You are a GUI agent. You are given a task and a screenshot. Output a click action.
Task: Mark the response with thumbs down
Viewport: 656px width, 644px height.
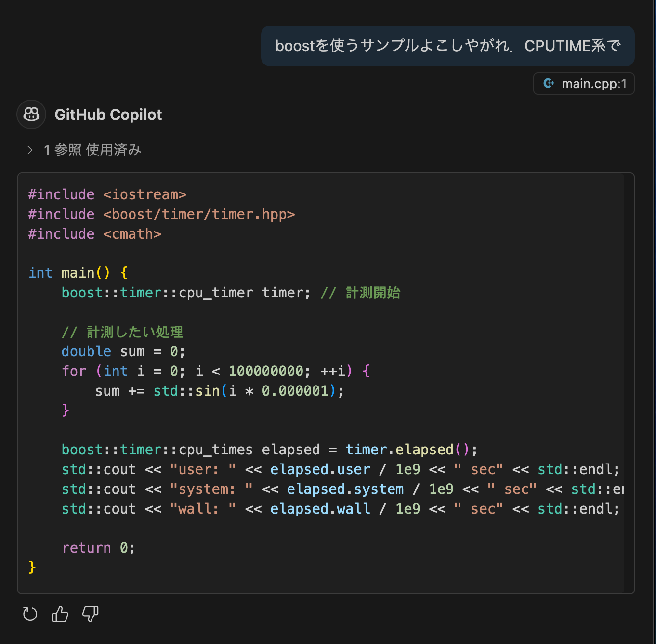(x=90, y=614)
